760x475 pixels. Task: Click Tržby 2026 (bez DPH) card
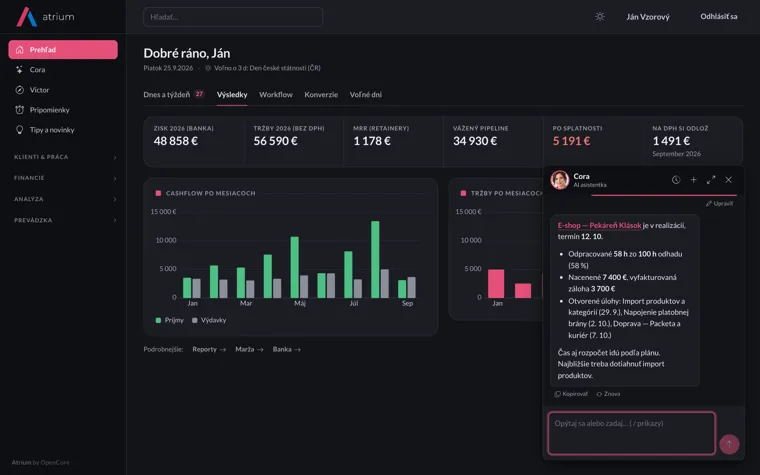[x=294, y=141]
